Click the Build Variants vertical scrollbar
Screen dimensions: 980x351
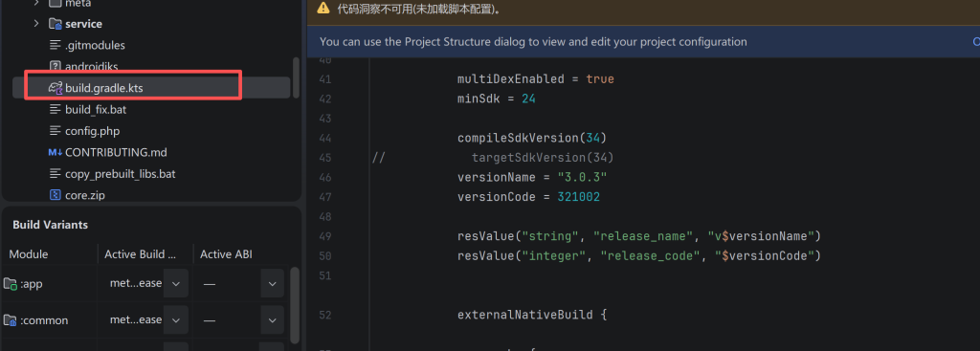pyautogui.click(x=296, y=306)
